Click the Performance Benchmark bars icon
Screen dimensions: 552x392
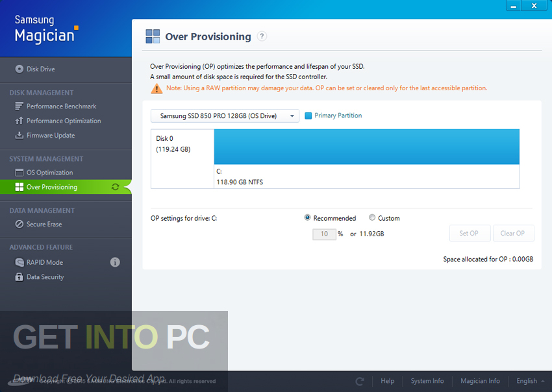coord(19,106)
